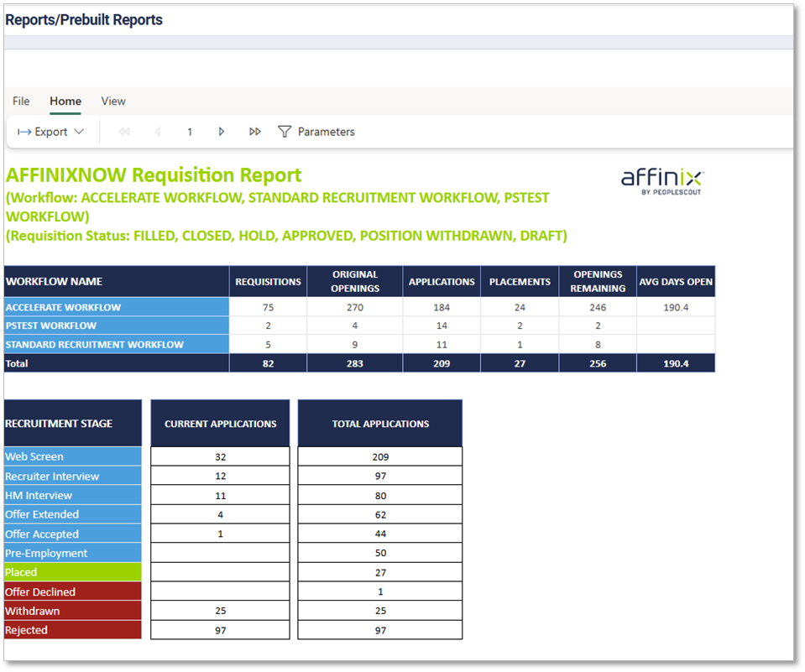Screen dimensions: 805x672
Task: Click the AVG DAYS OPEN column header
Action: coord(676,282)
